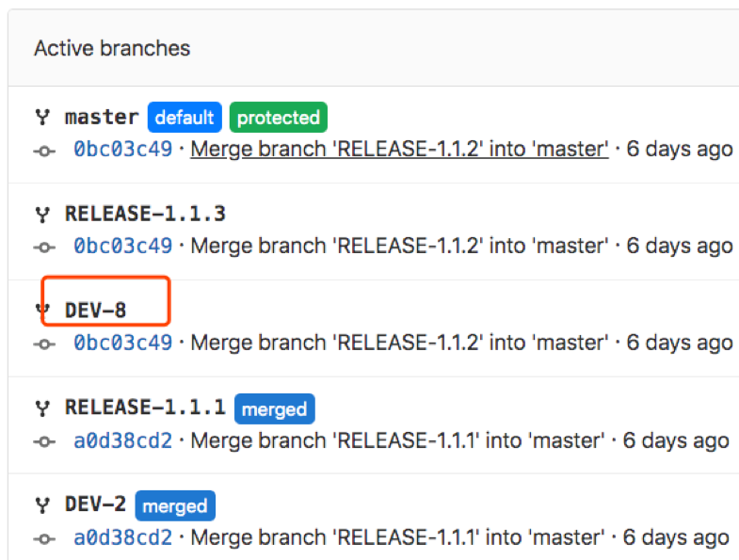This screenshot has height=560, width=739.
Task: Open the master branch
Action: coord(102,117)
